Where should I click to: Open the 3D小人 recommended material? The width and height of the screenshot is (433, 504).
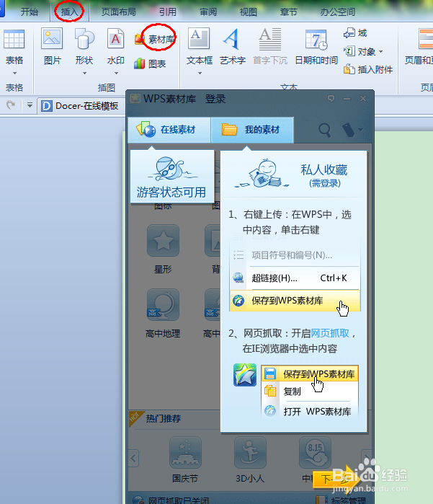(x=250, y=452)
